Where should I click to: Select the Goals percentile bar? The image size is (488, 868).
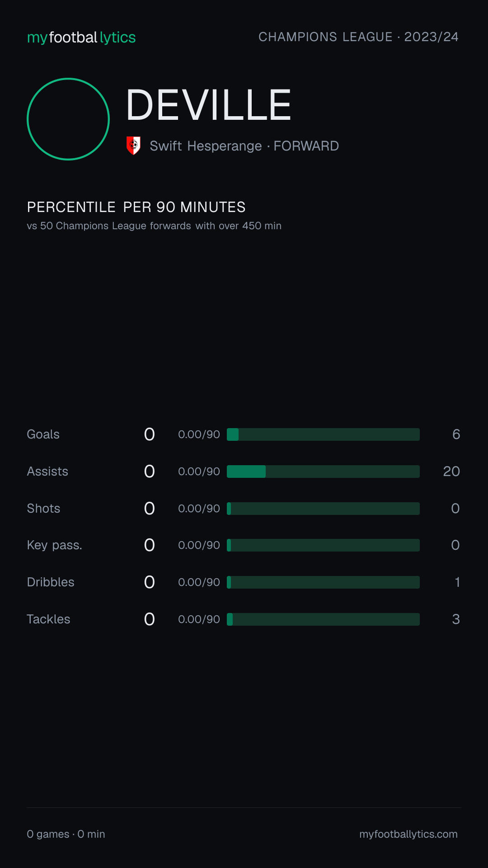point(323,434)
